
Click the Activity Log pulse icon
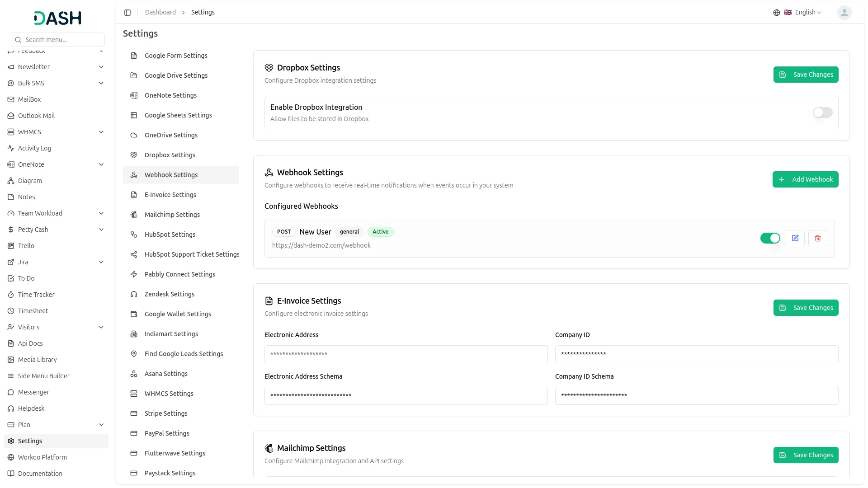click(11, 148)
